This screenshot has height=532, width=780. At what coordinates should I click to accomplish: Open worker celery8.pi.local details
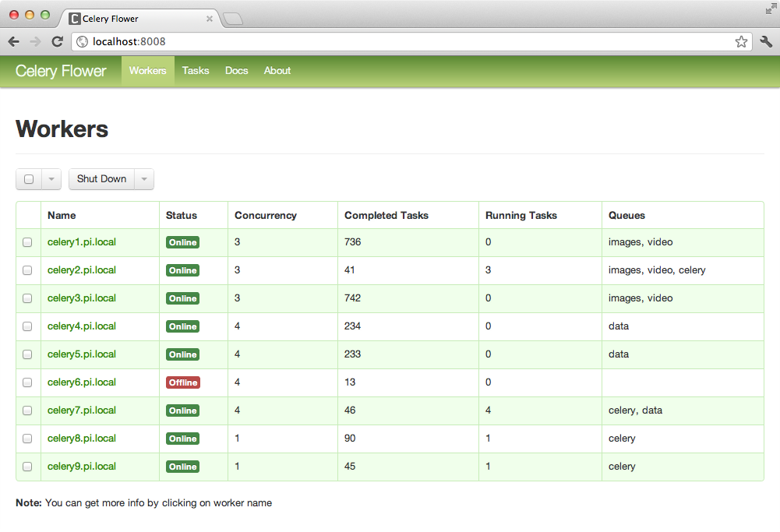tap(82, 439)
